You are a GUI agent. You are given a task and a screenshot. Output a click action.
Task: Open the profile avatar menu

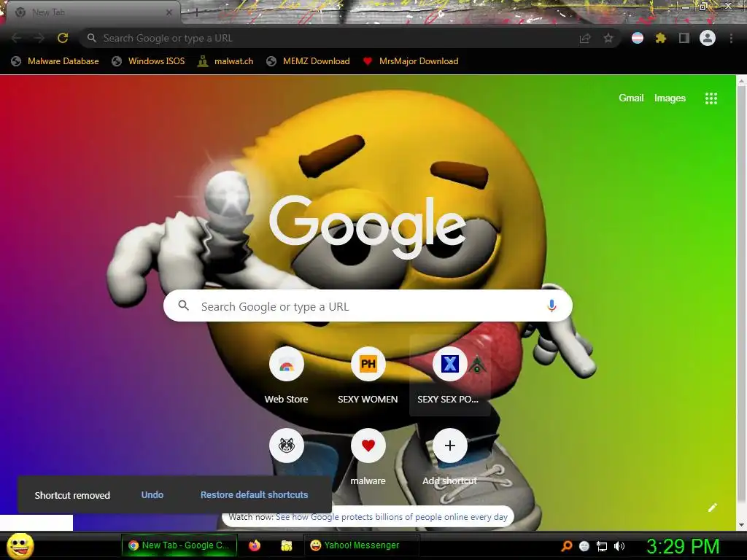click(708, 38)
